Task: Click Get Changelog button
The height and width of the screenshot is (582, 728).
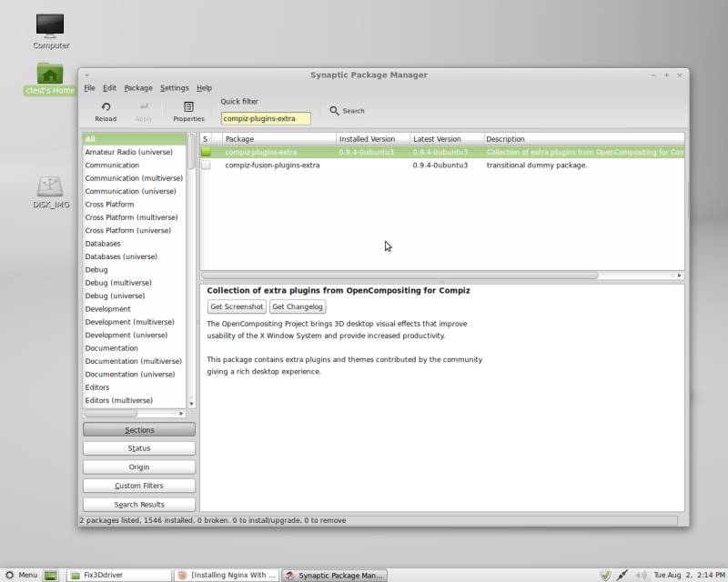Action: [298, 306]
